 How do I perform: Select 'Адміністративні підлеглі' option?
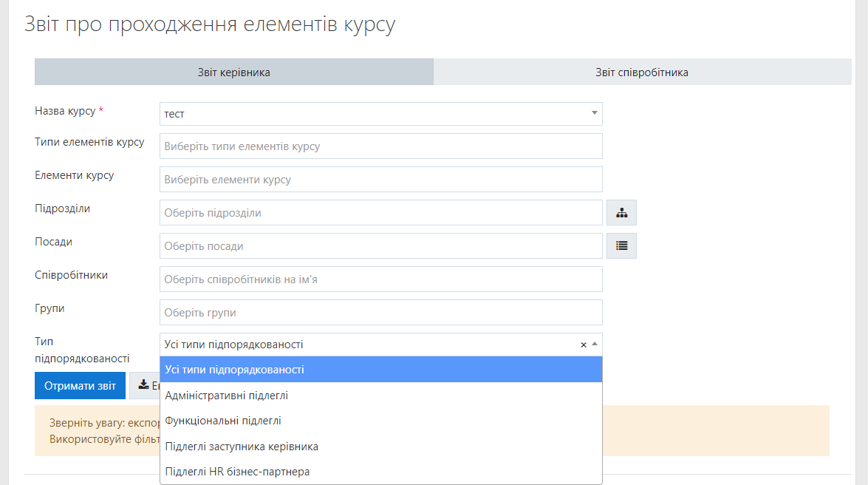[x=381, y=396]
